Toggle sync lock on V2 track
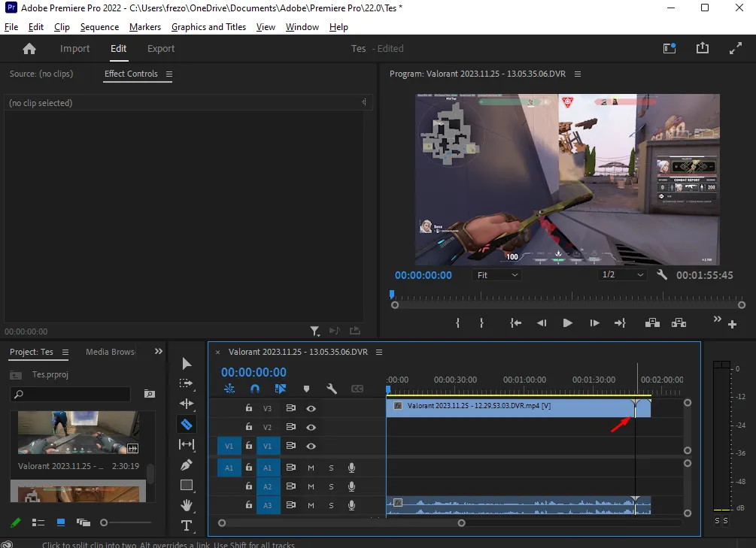This screenshot has width=756, height=548. click(x=290, y=427)
